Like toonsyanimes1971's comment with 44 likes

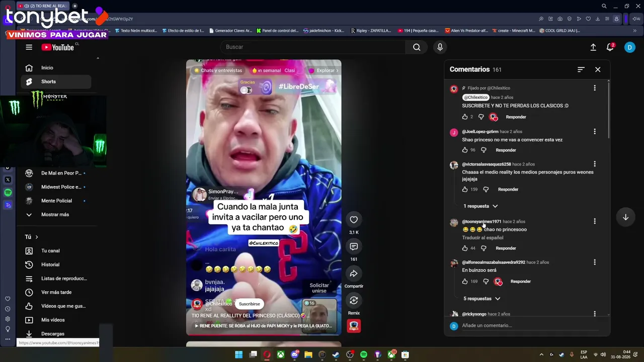465,248
